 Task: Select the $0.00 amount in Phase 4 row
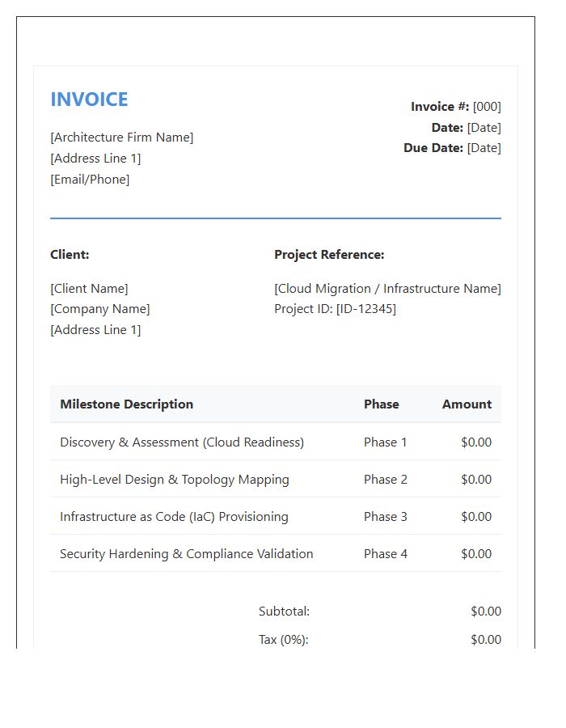click(476, 553)
